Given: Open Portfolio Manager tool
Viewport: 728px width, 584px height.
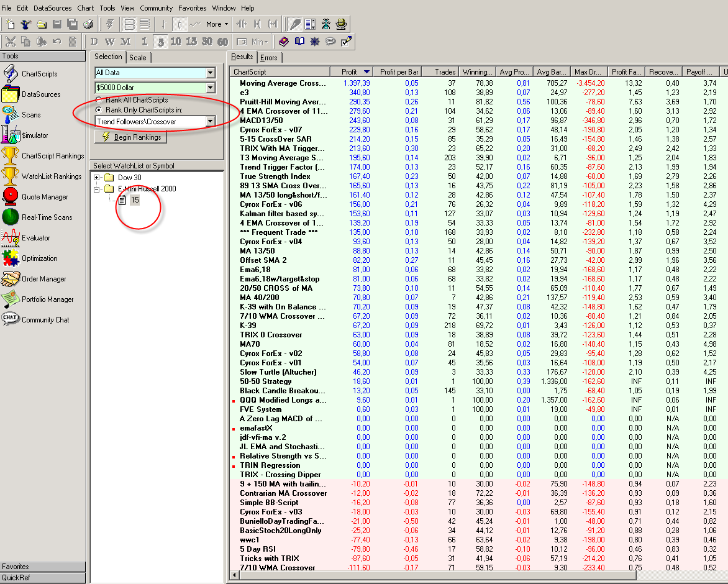Looking at the screenshot, I should coord(38,299).
